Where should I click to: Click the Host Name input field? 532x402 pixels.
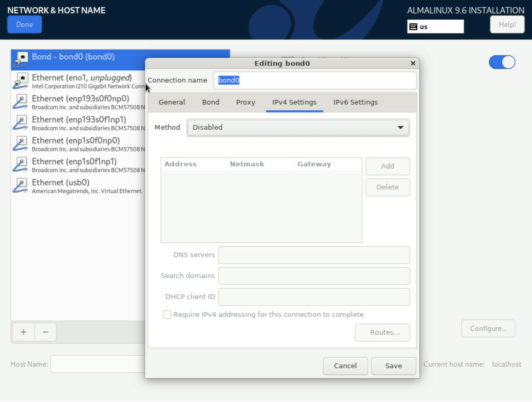98,365
